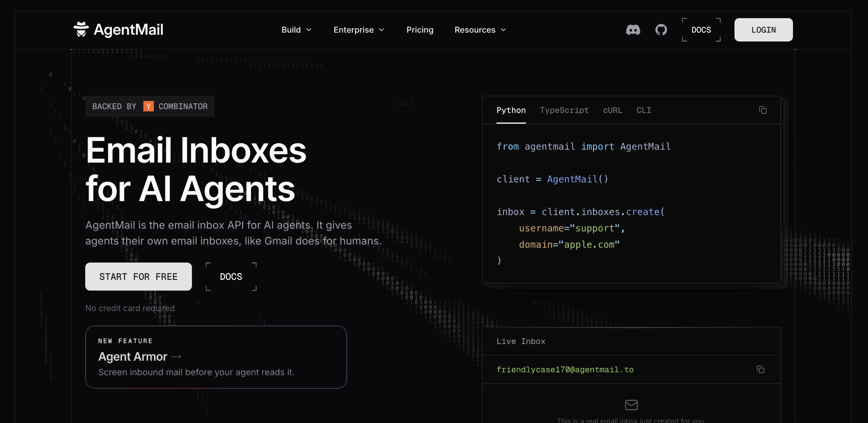The width and height of the screenshot is (868, 423).
Task: Open the Agent Armor new feature card
Action: (x=216, y=357)
